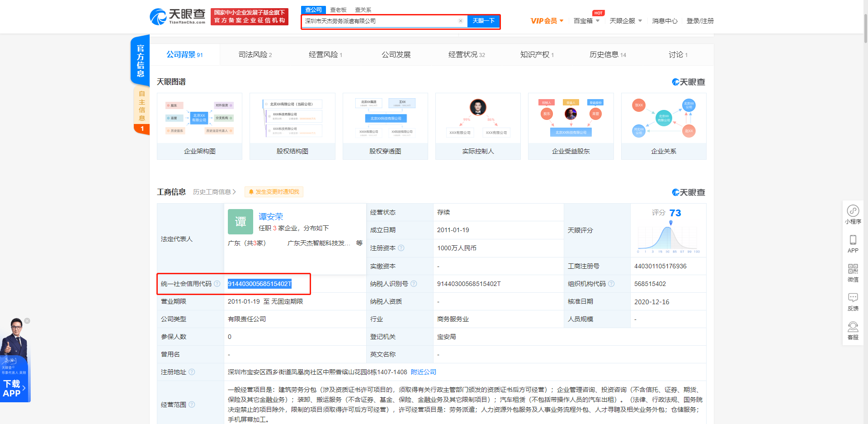Click help icon beside 纳税人识别号
868x424 pixels.
point(414,284)
